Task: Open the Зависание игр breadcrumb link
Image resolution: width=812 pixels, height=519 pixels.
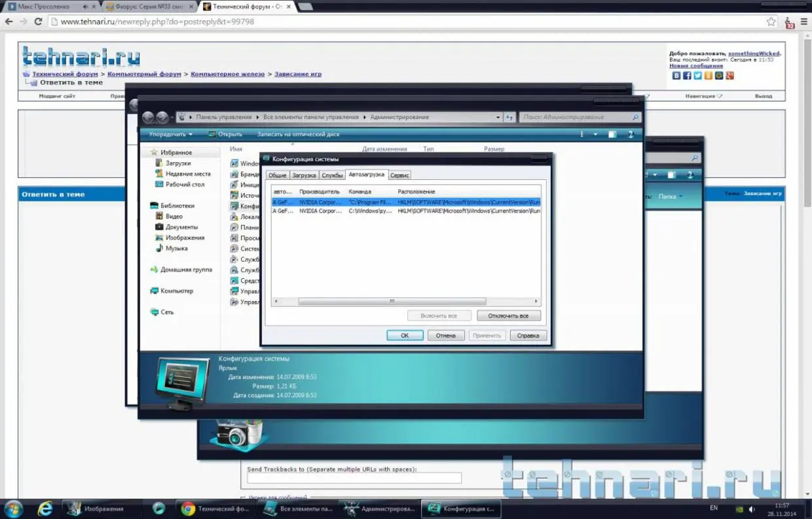Action: click(298, 74)
